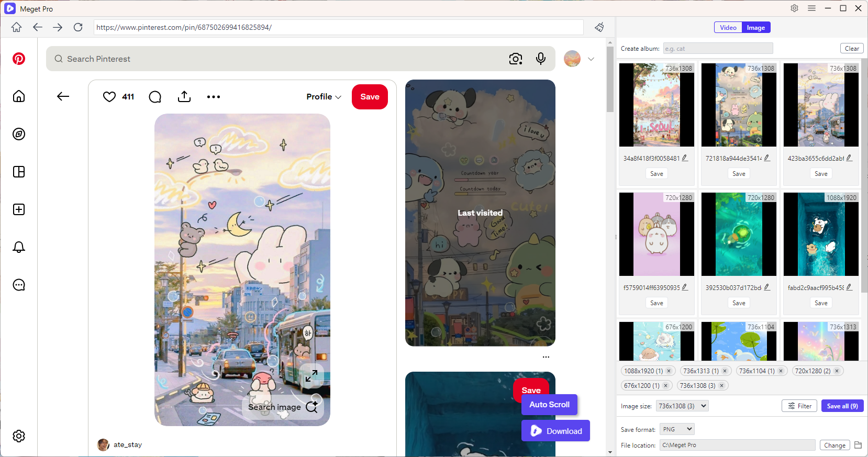
Task: Go back in browser navigation
Action: 38,27
